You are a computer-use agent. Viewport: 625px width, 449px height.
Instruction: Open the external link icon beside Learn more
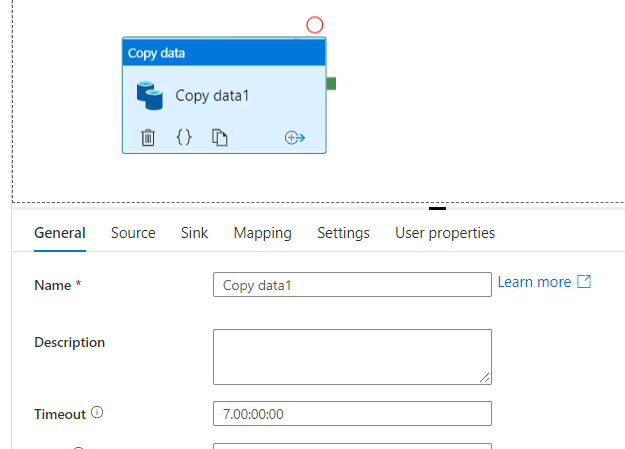tap(584, 282)
